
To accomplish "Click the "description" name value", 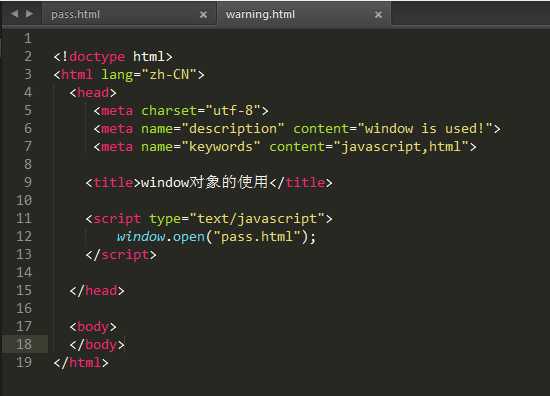I will click(x=232, y=128).
